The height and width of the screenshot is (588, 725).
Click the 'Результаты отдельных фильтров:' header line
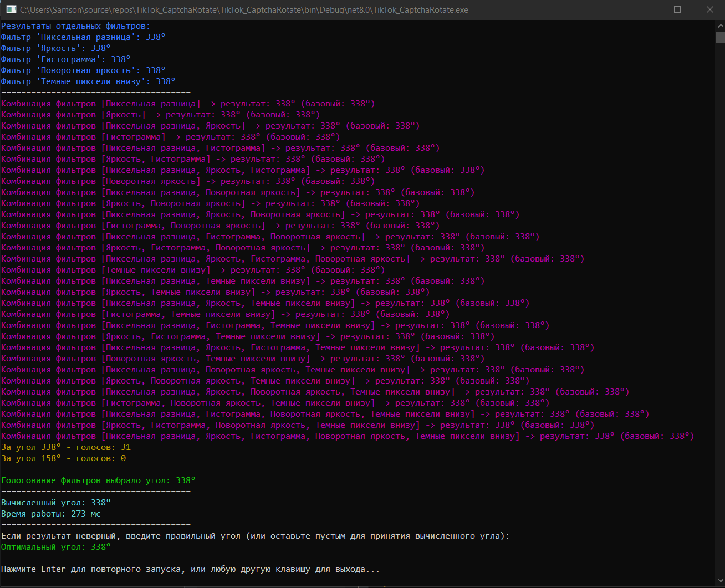click(75, 26)
